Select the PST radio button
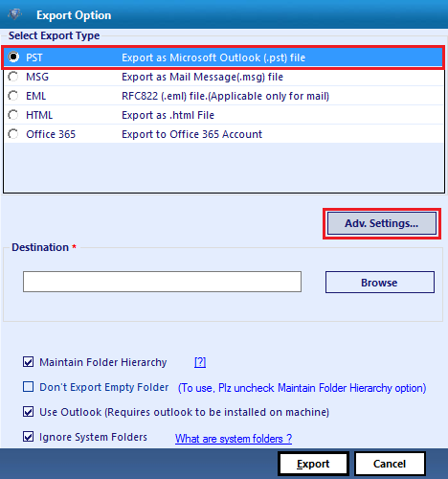This screenshot has height=479, width=448. 13,57
